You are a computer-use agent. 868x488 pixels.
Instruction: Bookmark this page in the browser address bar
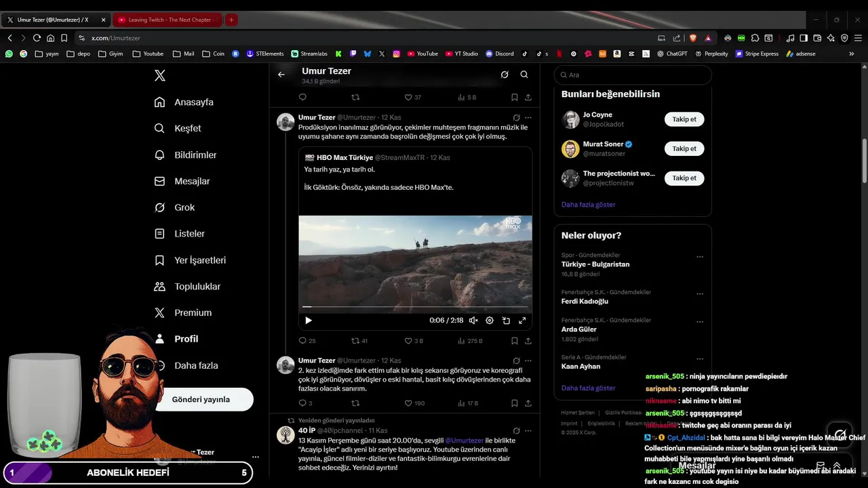[x=64, y=38]
